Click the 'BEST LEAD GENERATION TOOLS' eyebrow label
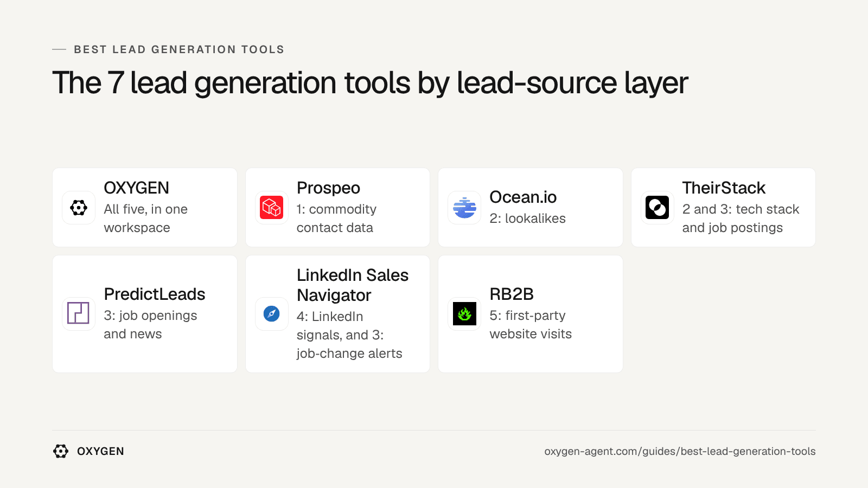Screen dimensions: 868x488 click(x=179, y=49)
